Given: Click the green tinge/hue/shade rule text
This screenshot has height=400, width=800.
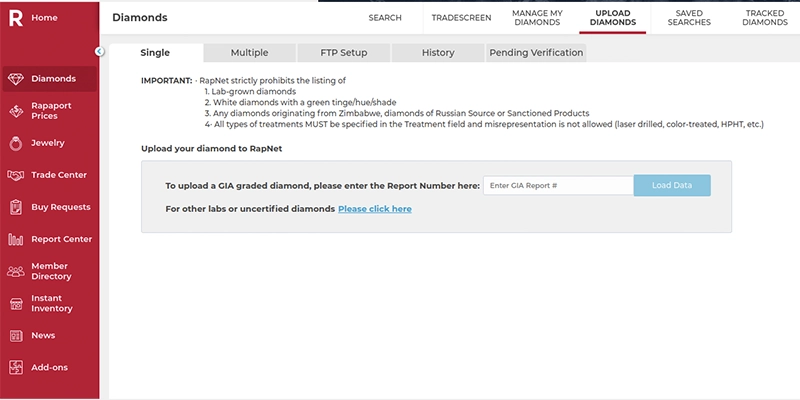Looking at the screenshot, I should coord(301,102).
